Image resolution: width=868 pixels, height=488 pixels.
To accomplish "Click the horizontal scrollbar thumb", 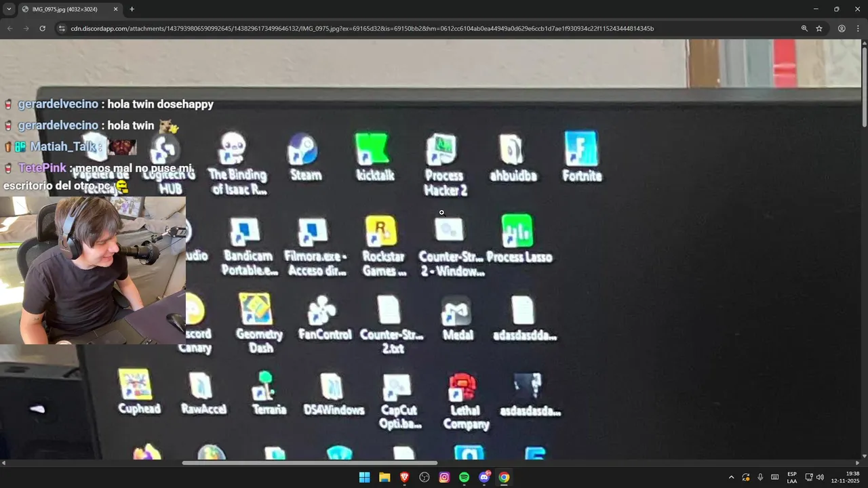I will [311, 463].
